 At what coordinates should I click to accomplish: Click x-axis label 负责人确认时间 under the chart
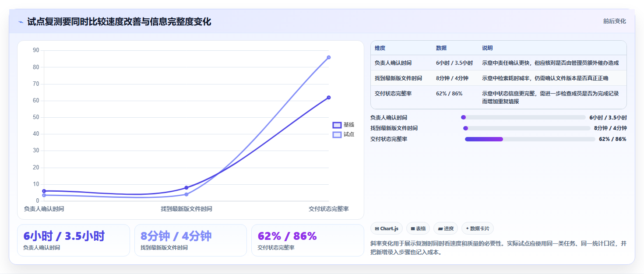tap(44, 209)
